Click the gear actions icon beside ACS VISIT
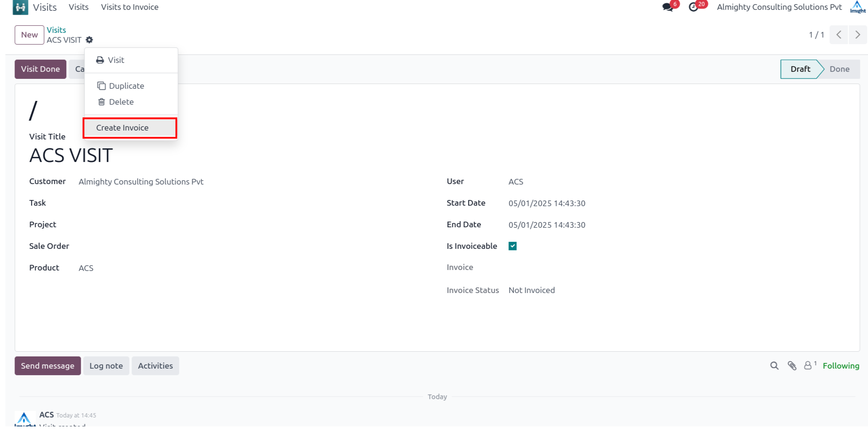 89,40
